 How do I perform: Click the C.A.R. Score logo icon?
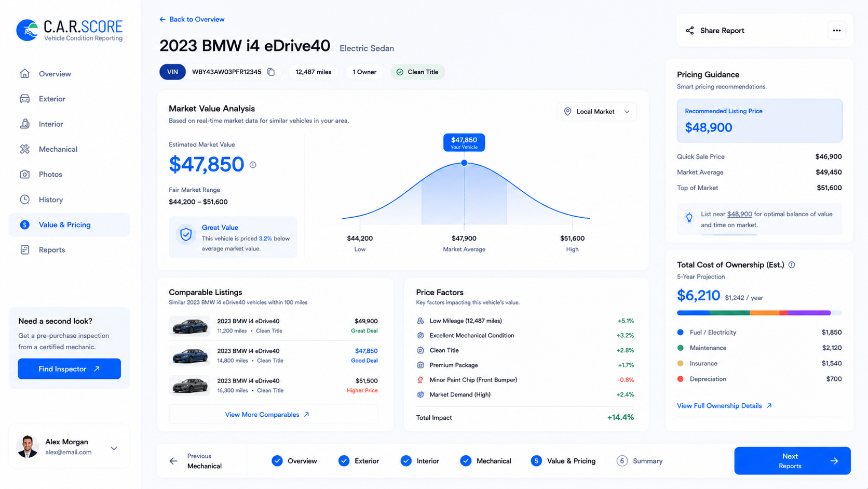(27, 30)
